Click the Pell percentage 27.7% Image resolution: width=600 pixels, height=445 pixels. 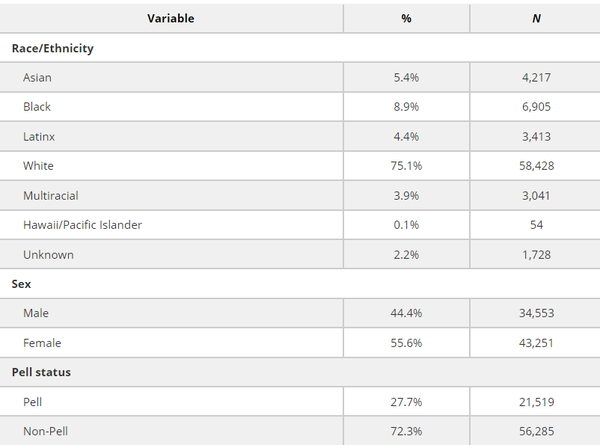click(406, 402)
